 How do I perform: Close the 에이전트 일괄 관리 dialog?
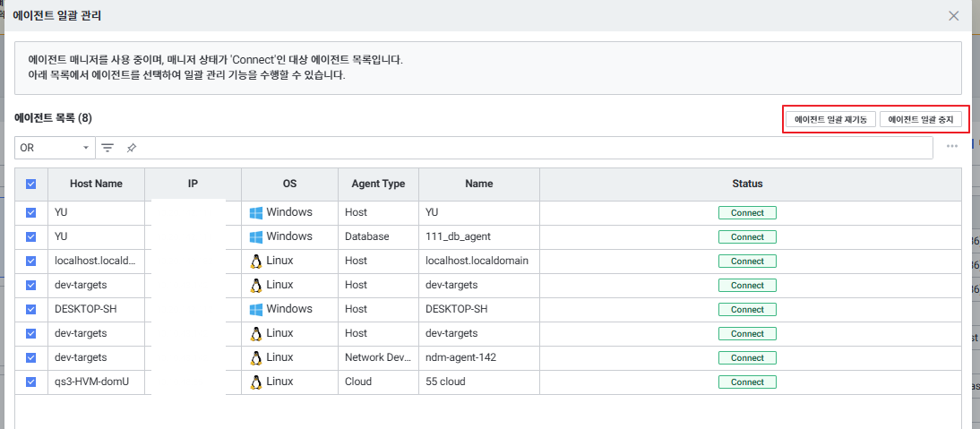point(954,15)
